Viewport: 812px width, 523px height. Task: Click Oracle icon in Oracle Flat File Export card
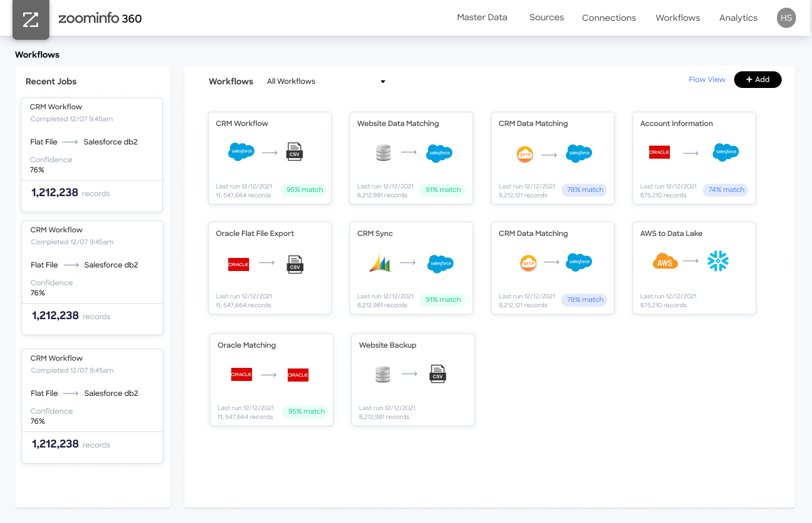click(238, 264)
